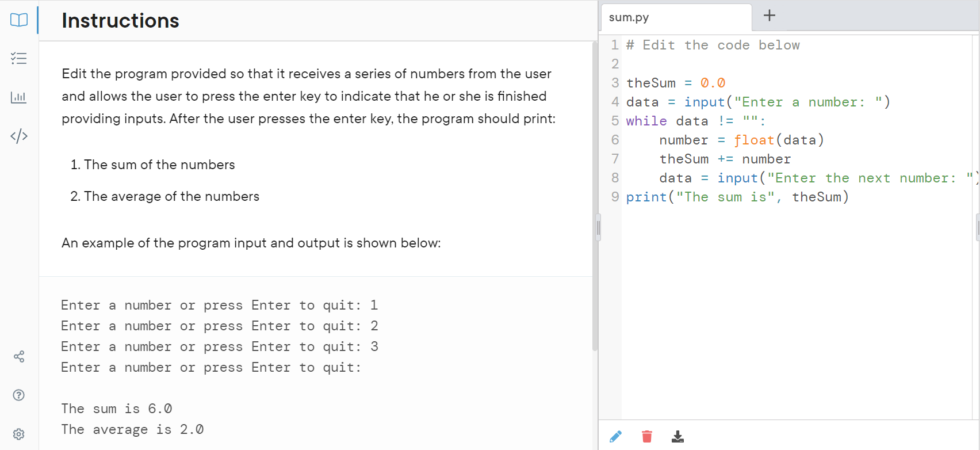Click the panel divider between instructions and editor
This screenshot has height=450, width=980.
click(x=598, y=227)
